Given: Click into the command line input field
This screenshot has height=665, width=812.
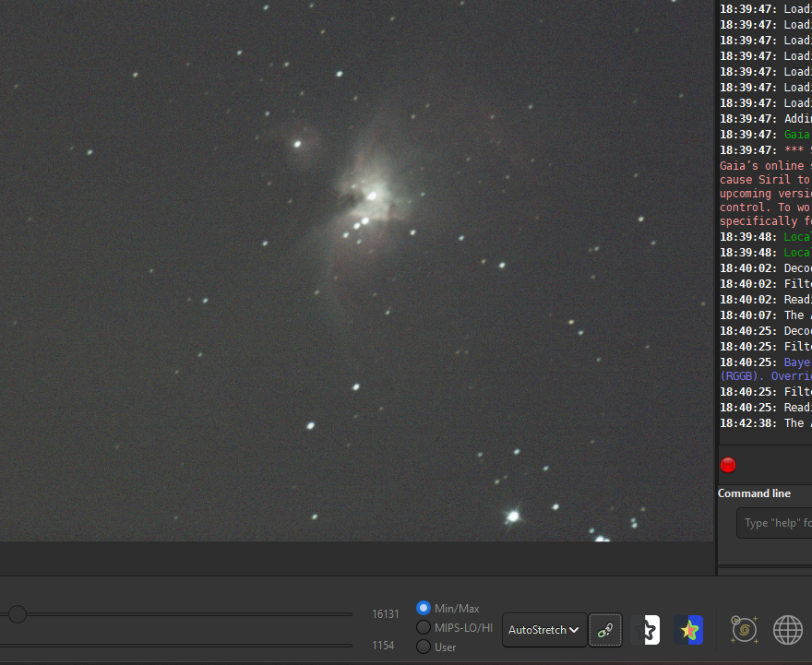Looking at the screenshot, I should (x=774, y=523).
